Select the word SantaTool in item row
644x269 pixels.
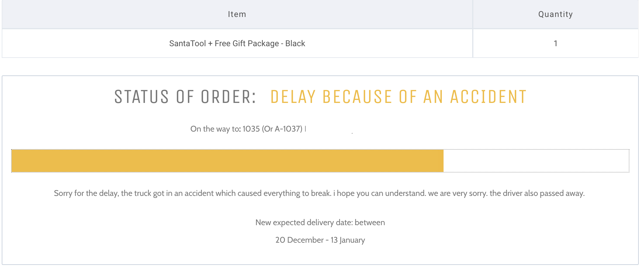[188, 44]
